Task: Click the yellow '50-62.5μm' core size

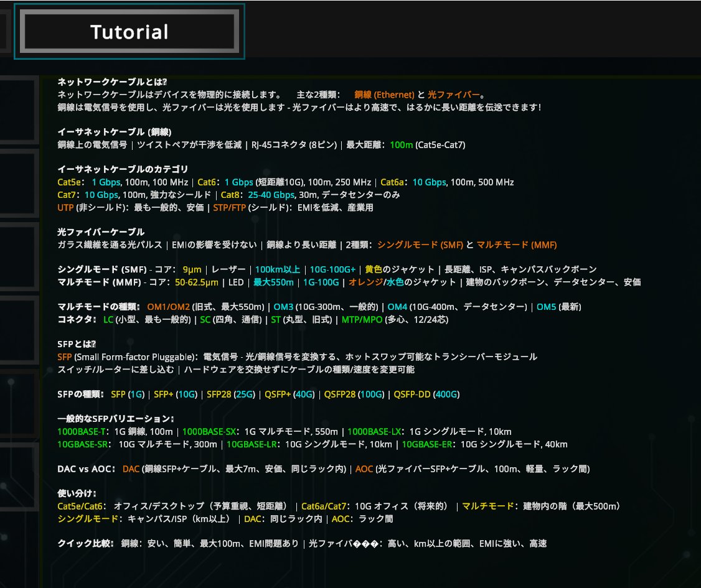Action: click(197, 282)
